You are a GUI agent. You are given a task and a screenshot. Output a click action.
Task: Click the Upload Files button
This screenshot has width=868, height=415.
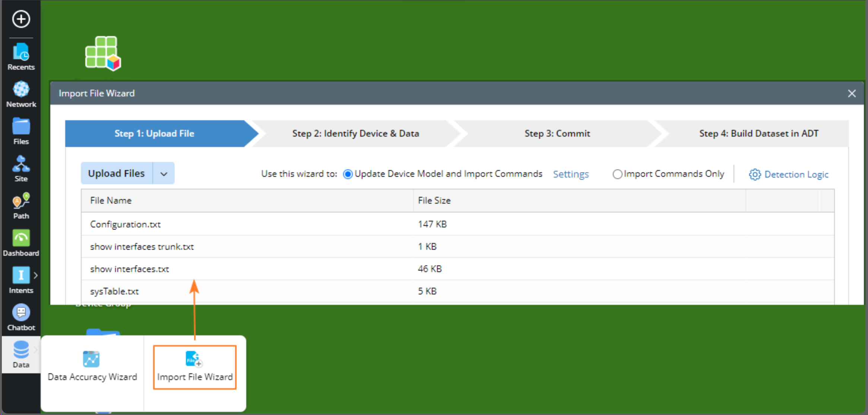(x=116, y=173)
